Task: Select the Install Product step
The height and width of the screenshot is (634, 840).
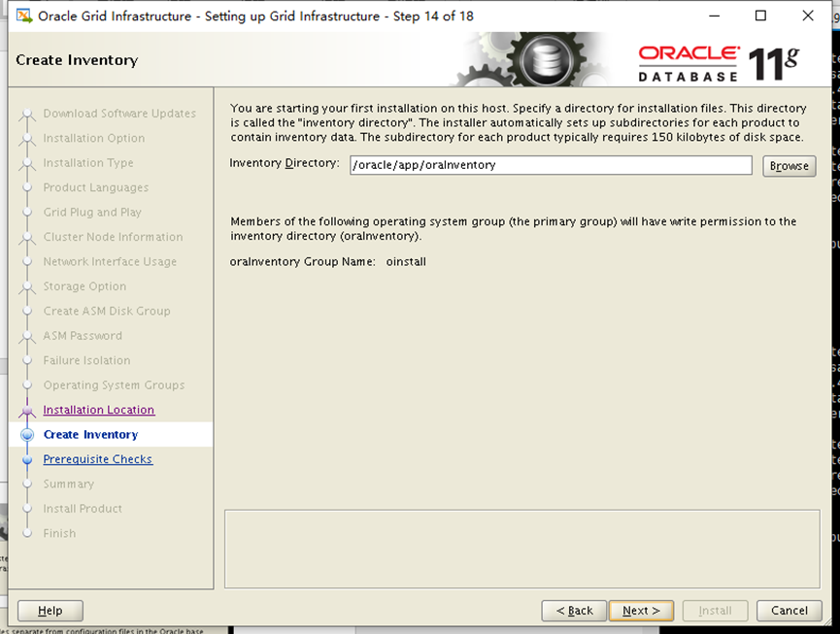Action: [x=83, y=508]
